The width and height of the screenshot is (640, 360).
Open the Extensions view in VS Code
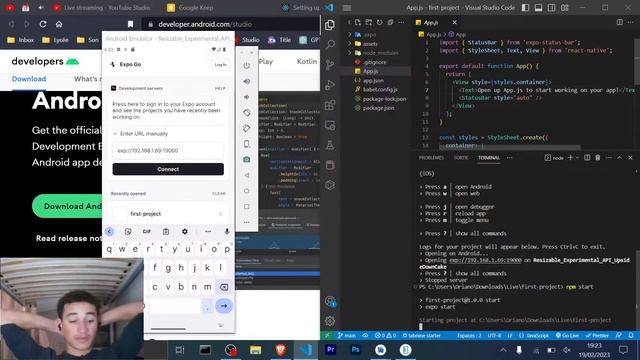(330, 105)
